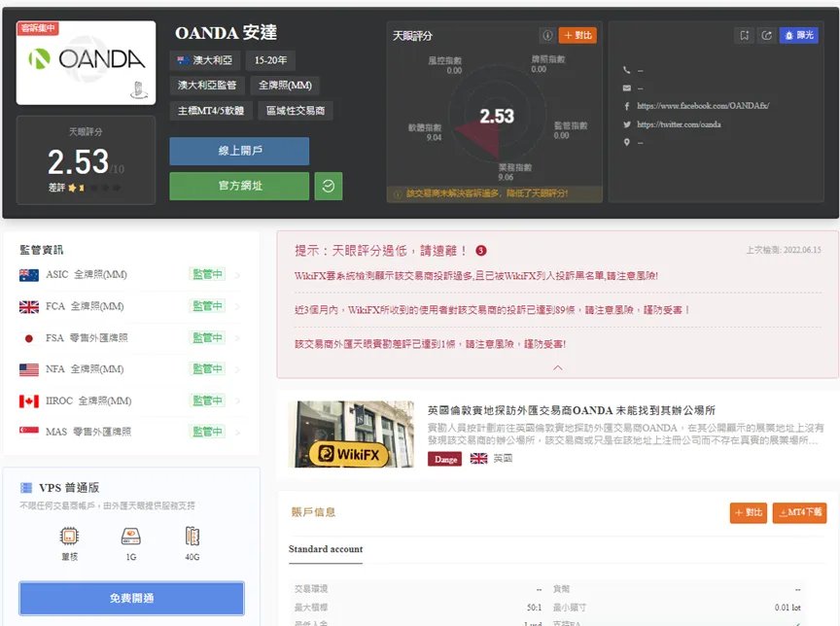
Task: Click the green refresh icon beside 官方網址
Action: pyautogui.click(x=329, y=186)
